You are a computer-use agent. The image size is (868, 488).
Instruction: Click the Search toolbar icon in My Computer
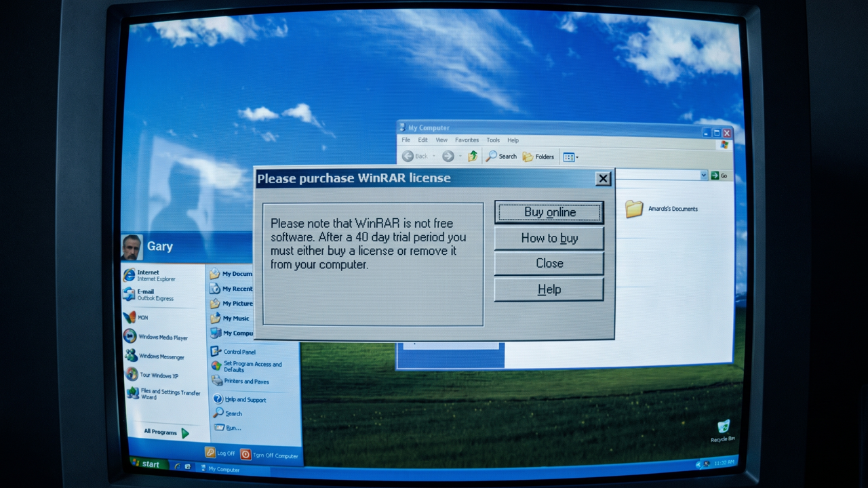(x=501, y=157)
